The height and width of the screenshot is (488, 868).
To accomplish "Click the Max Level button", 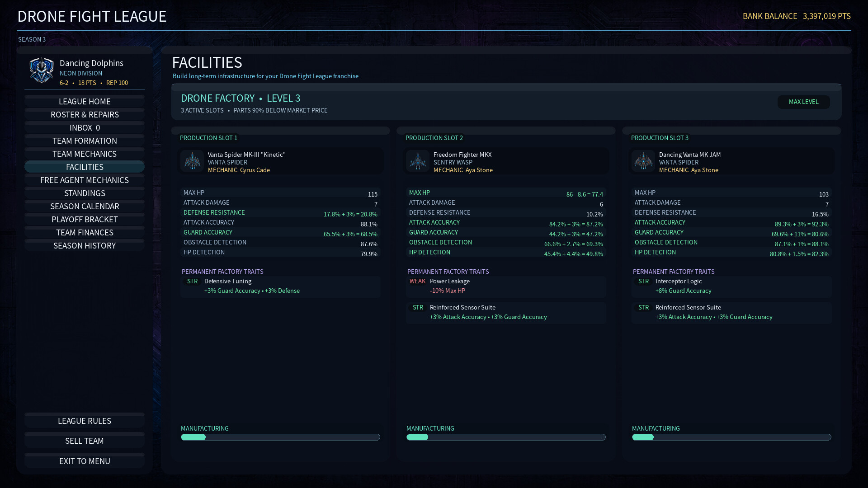I will pos(803,102).
